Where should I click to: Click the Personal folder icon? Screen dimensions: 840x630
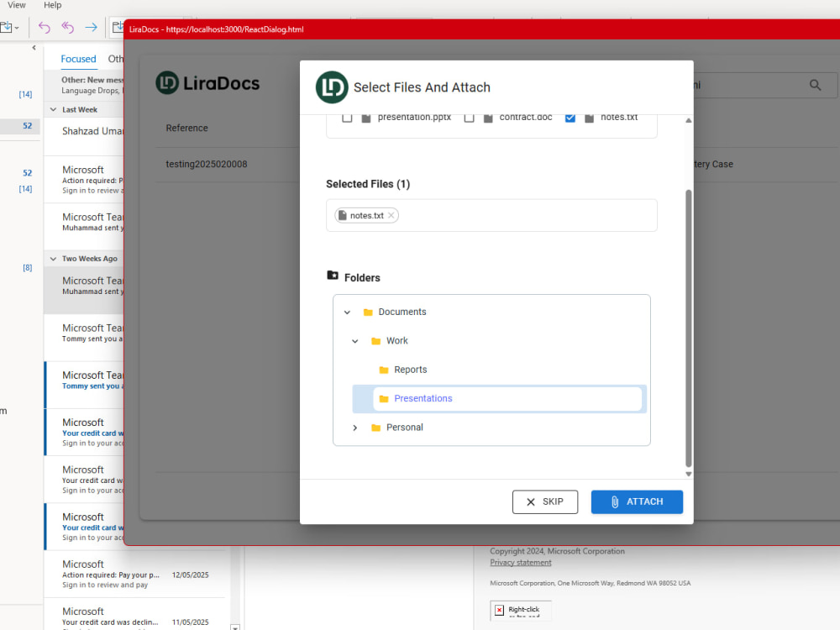[x=376, y=428]
